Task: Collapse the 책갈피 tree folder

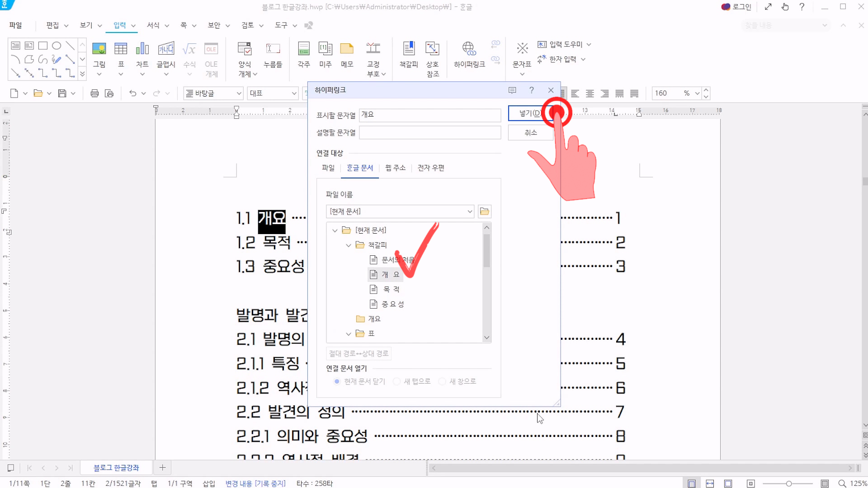Action: tap(349, 245)
